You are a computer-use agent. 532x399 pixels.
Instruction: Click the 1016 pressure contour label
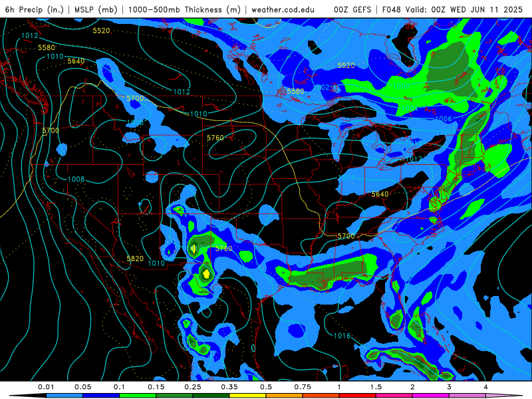pos(342,336)
